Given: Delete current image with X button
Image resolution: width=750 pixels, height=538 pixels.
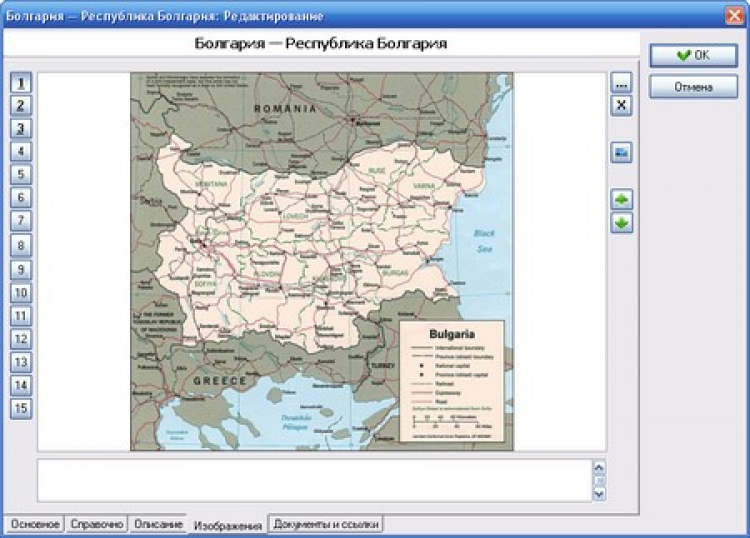Looking at the screenshot, I should 621,106.
